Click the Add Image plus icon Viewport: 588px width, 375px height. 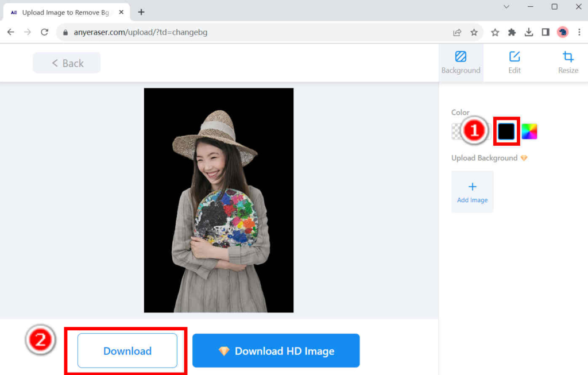coord(472,187)
